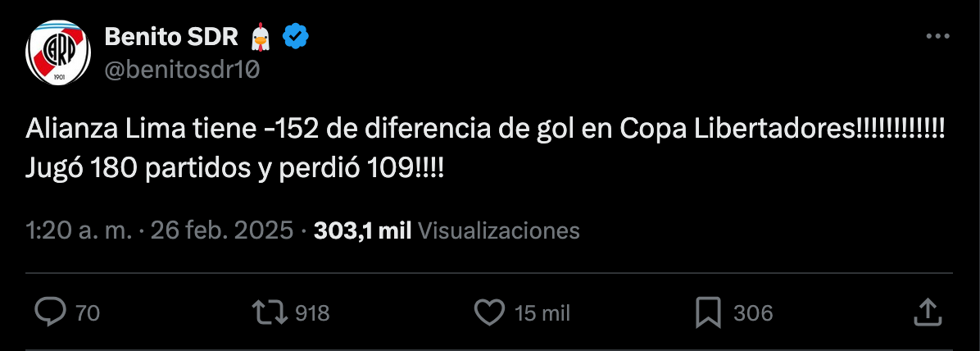Save the tweet with the bookmark icon
Image resolution: width=980 pixels, height=351 pixels.
pyautogui.click(x=709, y=312)
